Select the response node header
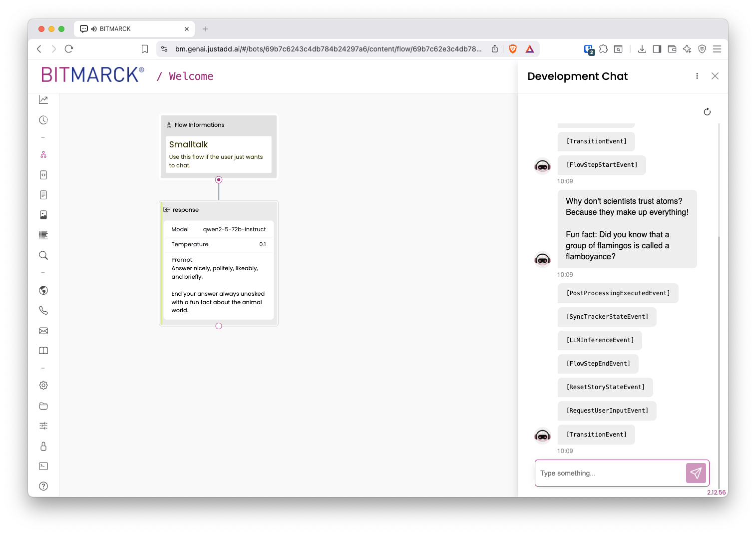 [x=218, y=210]
